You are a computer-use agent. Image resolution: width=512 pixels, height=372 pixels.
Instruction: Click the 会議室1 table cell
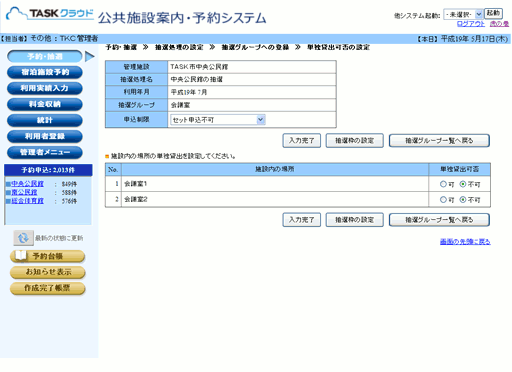pos(275,184)
